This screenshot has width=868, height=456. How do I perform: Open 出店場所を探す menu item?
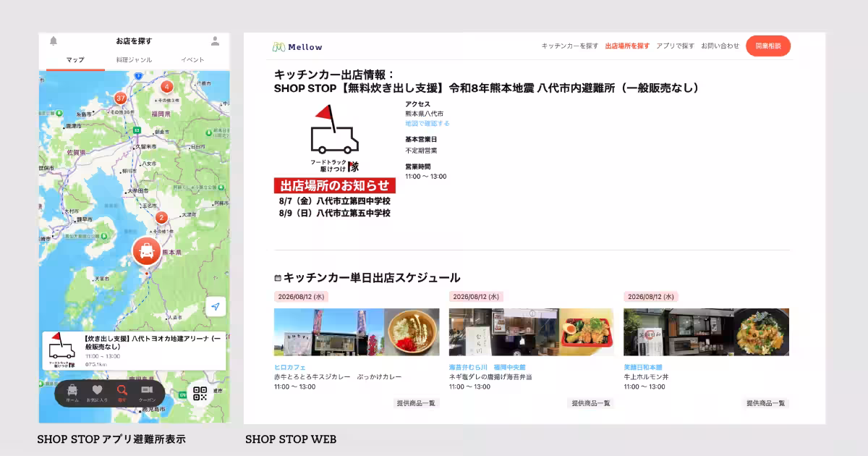(x=627, y=46)
